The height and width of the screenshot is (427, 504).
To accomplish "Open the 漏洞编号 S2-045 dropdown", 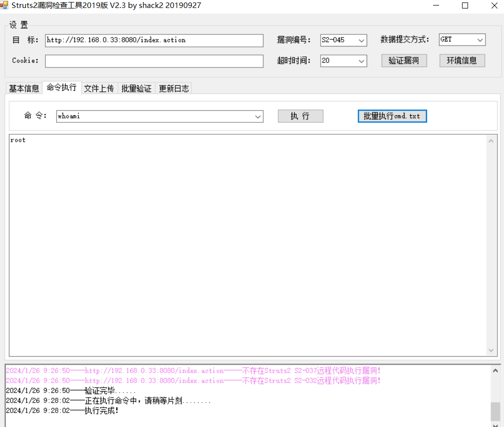I will tap(361, 40).
